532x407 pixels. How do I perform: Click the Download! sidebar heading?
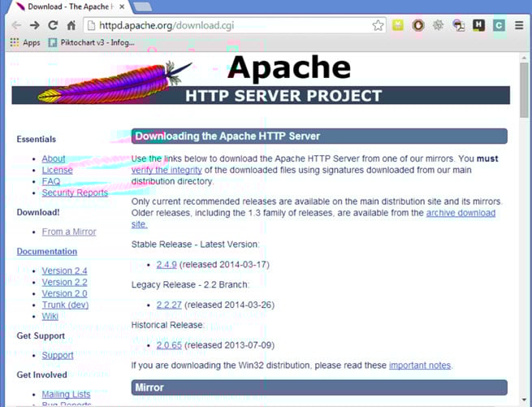coord(38,213)
